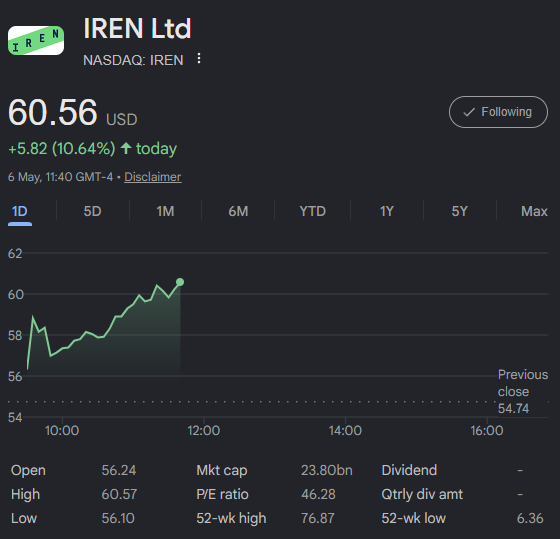Click the Open value 56.24
Screen dimensions: 560x539
click(119, 470)
